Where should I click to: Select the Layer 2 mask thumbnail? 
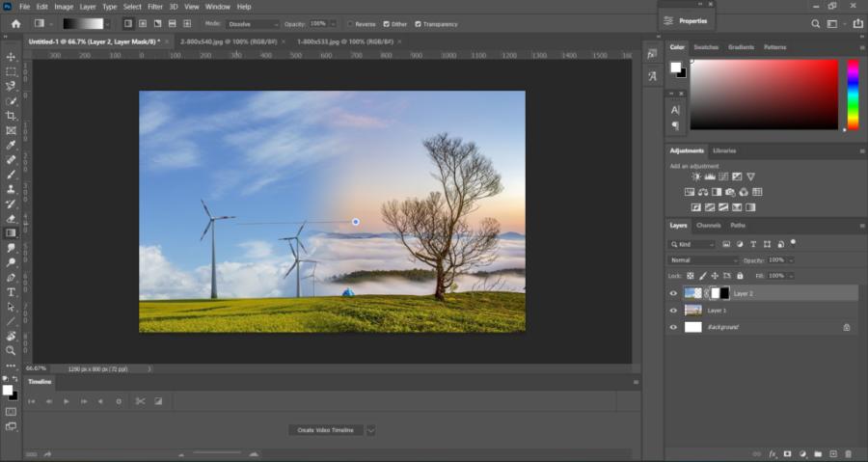pos(720,293)
